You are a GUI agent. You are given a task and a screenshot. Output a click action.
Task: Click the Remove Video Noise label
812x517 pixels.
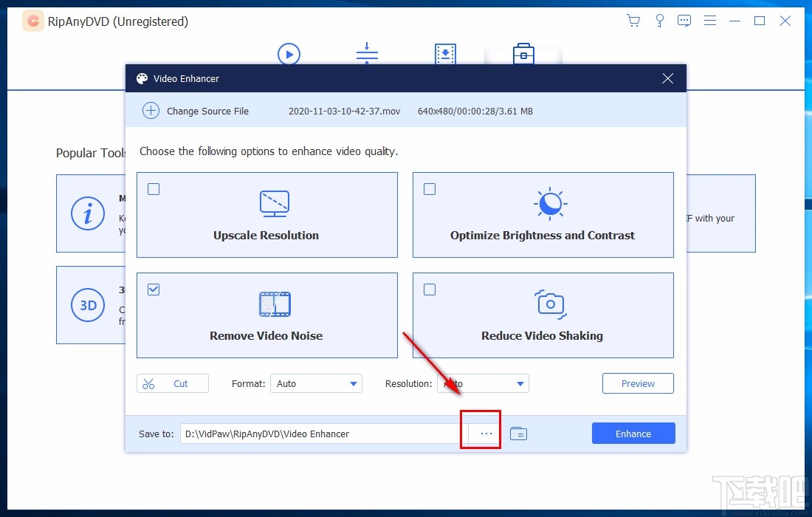point(266,336)
